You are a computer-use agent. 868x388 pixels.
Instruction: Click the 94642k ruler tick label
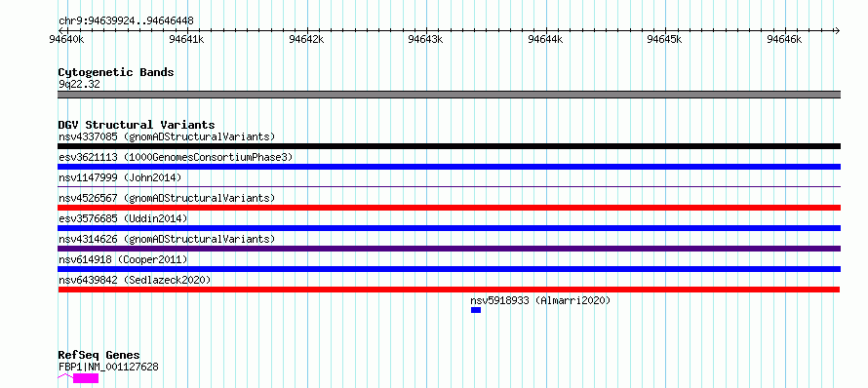[306, 39]
